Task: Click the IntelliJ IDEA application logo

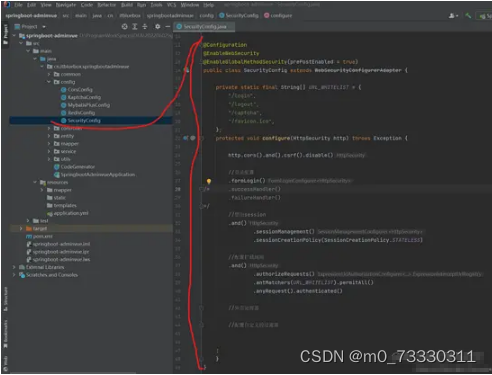Action: coord(6,5)
